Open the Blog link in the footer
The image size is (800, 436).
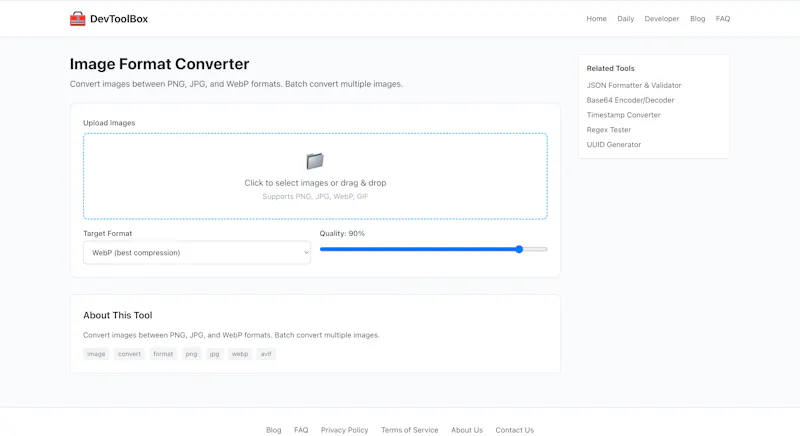coord(273,430)
